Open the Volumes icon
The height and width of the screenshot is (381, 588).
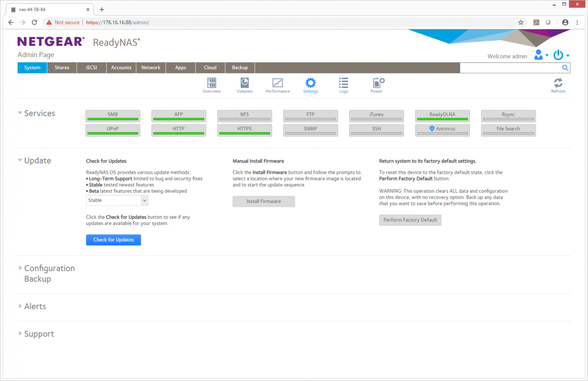pos(245,83)
